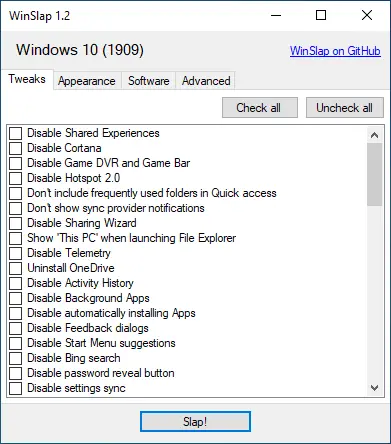Open the WinSlap on GitHub link
This screenshot has height=444, width=391.
coord(335,51)
